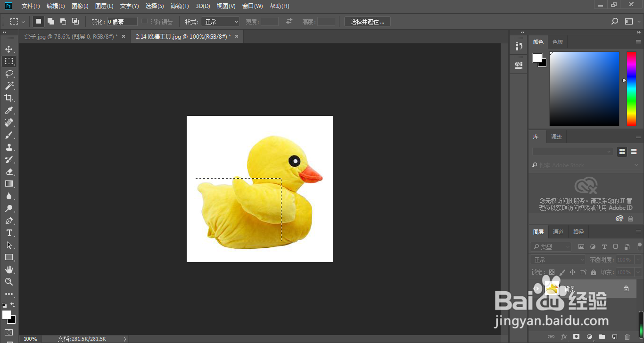
Task: Select the Rectangle shape tool
Action: 9,257
